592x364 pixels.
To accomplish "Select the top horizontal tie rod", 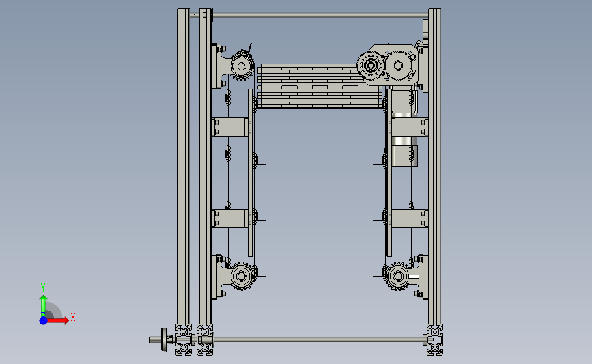I will pyautogui.click(x=320, y=15).
